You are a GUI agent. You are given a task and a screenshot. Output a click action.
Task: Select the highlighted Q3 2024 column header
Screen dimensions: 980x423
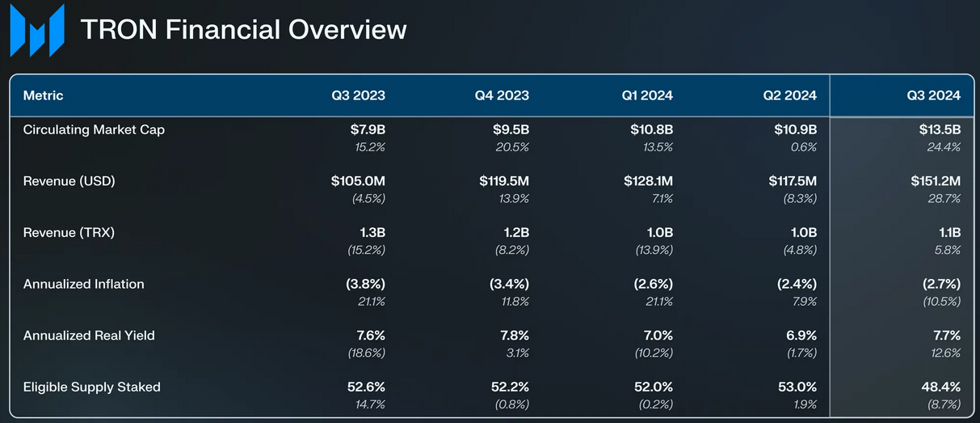[x=933, y=95]
